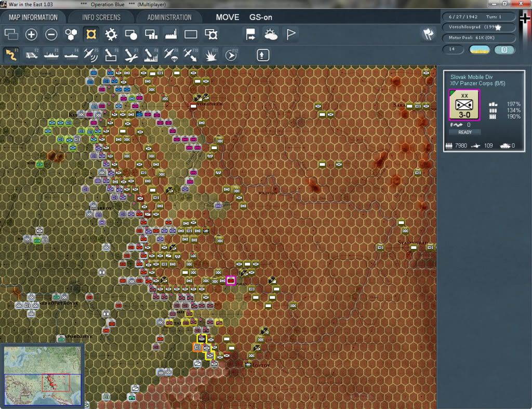
Task: Select Move mode (F1) icon
Action: click(x=11, y=55)
